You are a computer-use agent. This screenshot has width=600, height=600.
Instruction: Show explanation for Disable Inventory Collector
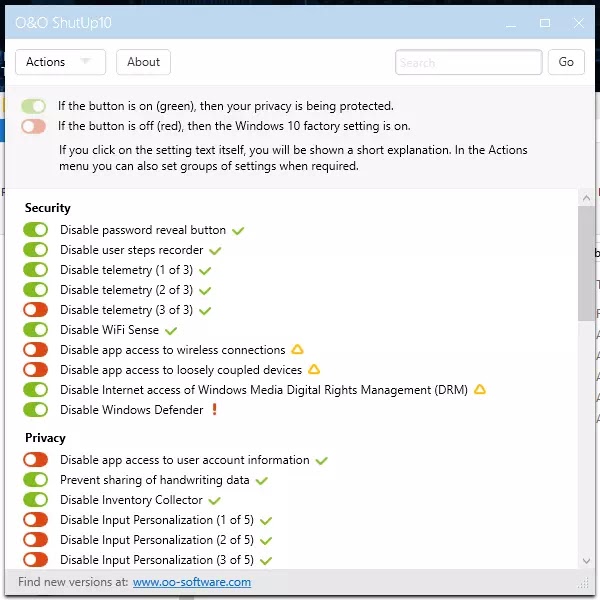point(131,500)
